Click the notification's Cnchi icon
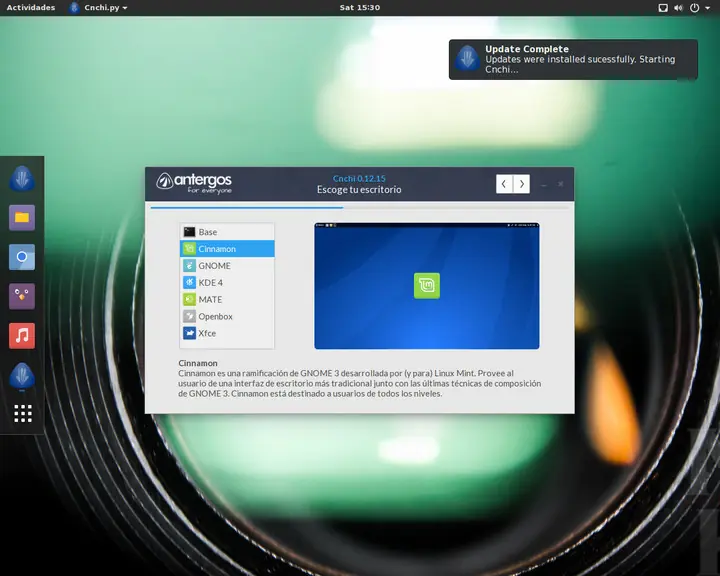Screen dimensions: 720x576 coord(467,58)
